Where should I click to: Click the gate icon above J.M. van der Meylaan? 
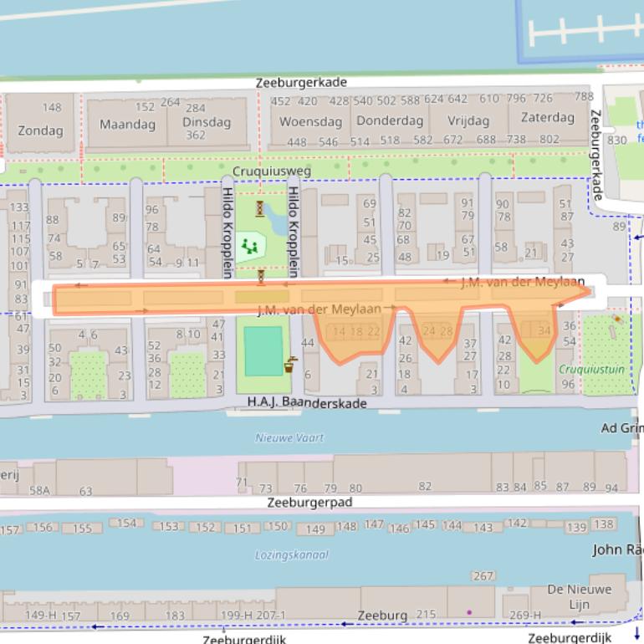click(x=261, y=276)
